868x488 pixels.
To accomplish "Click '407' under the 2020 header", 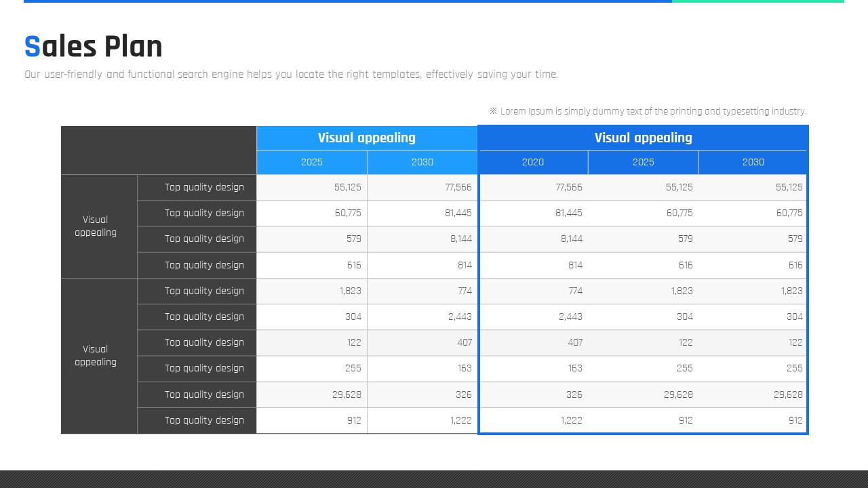I will (x=575, y=342).
